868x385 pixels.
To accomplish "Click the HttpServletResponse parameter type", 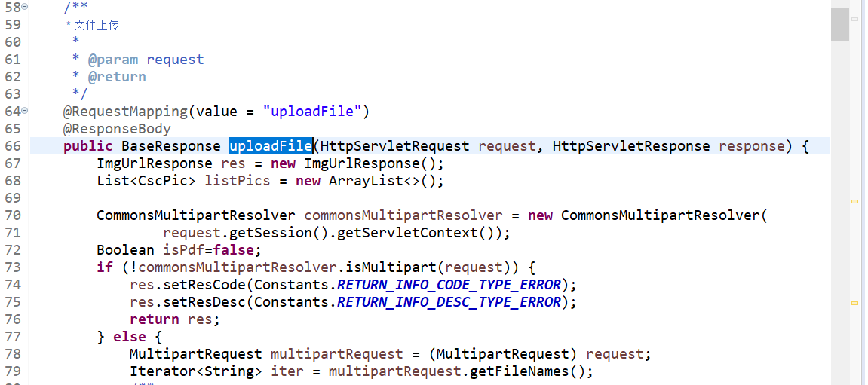I will pyautogui.click(x=631, y=146).
